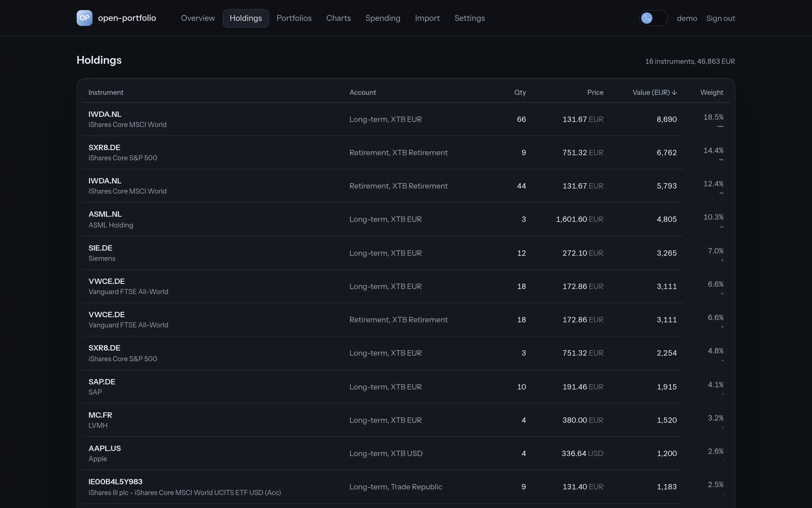Click the 1,915 value cell
Viewport: 812px width, 508px height.
tap(667, 387)
